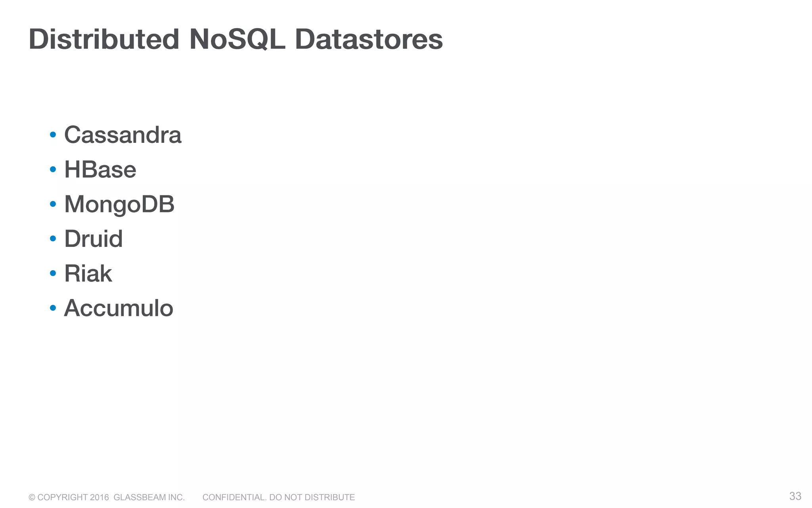812x508 pixels.
Task: Click the slide number 33
Action: click(x=795, y=496)
